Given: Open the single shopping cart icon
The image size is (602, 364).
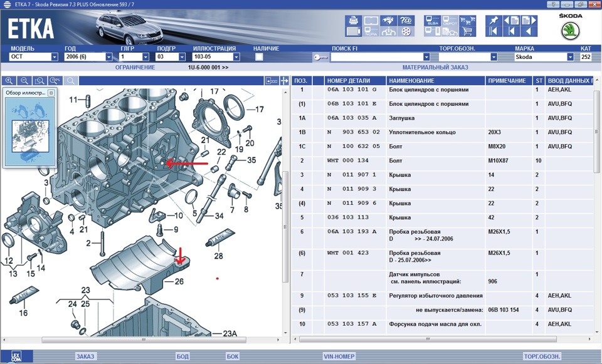Looking at the screenshot, I should 468,31.
